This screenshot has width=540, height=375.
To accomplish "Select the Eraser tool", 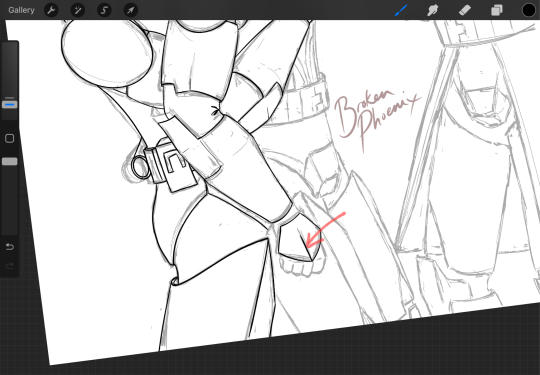I will [464, 10].
